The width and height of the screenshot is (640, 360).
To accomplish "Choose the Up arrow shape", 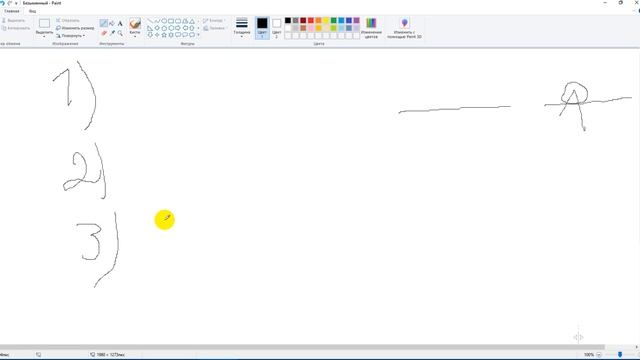I will click(192, 28).
